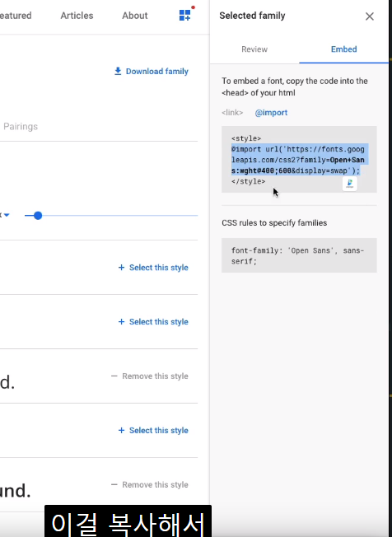Click Download family link
Viewport: 392px width, 537px height.
click(x=156, y=71)
